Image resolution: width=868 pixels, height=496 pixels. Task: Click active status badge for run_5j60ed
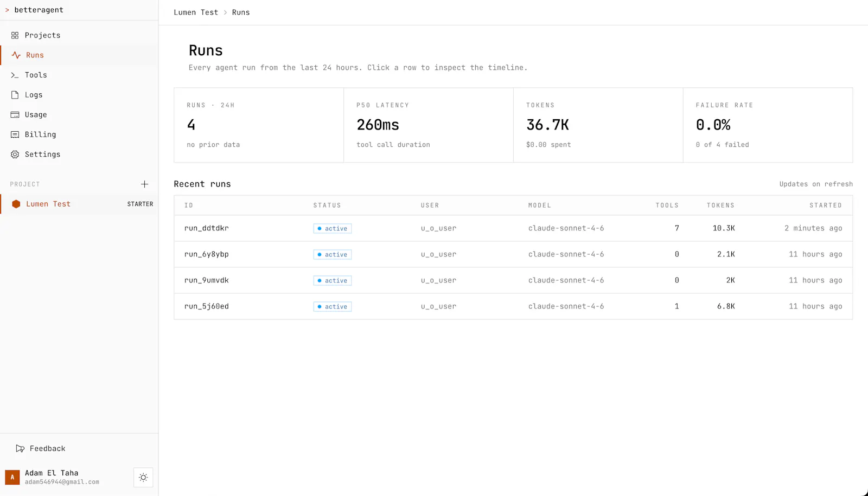(333, 307)
